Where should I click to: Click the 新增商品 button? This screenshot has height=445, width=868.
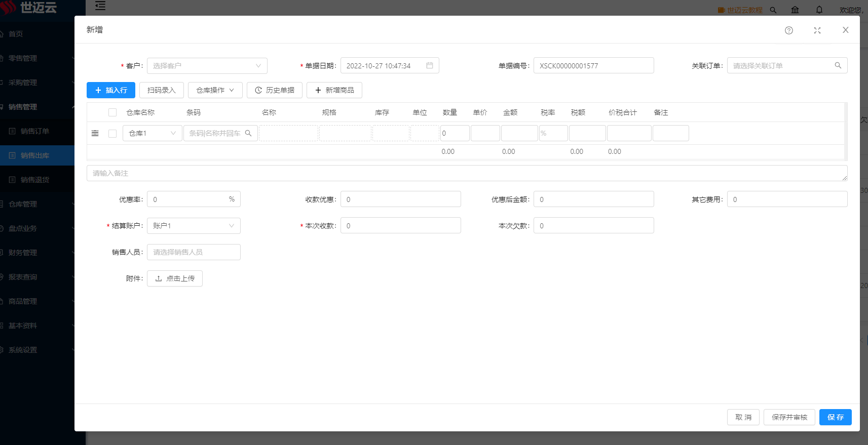click(334, 90)
